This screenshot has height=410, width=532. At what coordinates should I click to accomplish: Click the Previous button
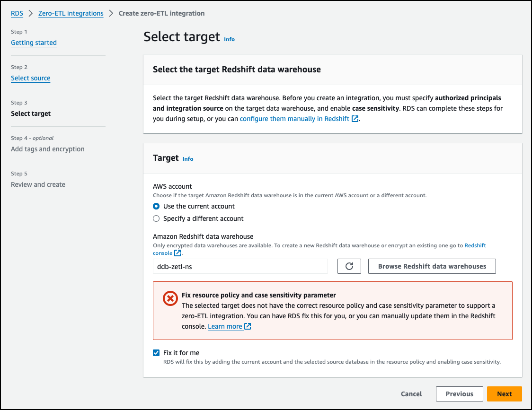[x=459, y=394]
